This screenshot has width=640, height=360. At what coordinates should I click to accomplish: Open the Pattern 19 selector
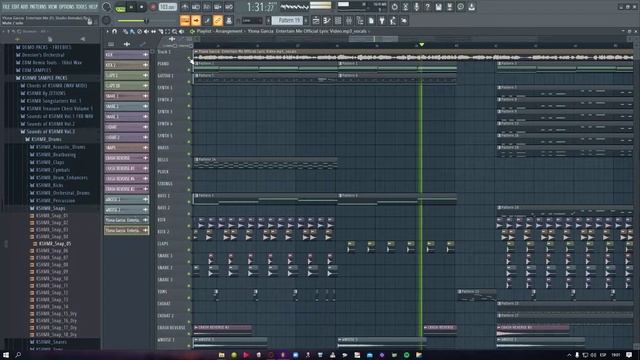(x=287, y=20)
